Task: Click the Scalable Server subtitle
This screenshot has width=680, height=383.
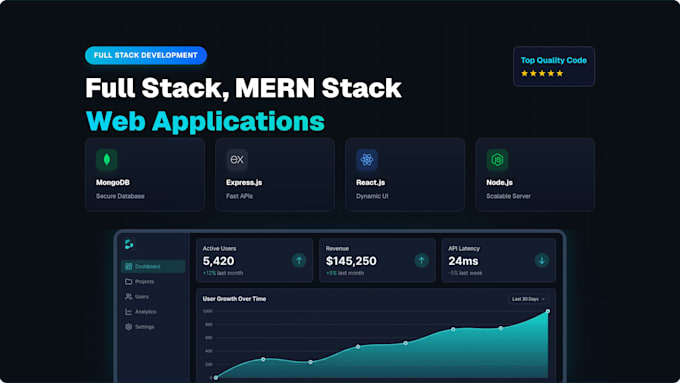Action: (x=508, y=196)
